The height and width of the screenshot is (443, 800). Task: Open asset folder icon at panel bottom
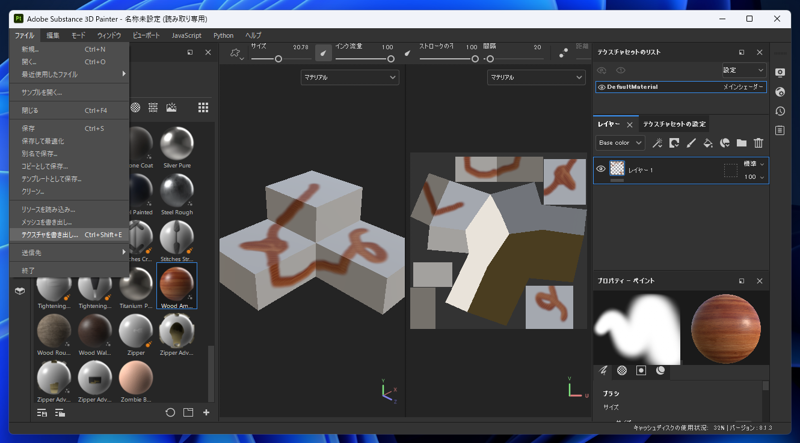pos(188,412)
